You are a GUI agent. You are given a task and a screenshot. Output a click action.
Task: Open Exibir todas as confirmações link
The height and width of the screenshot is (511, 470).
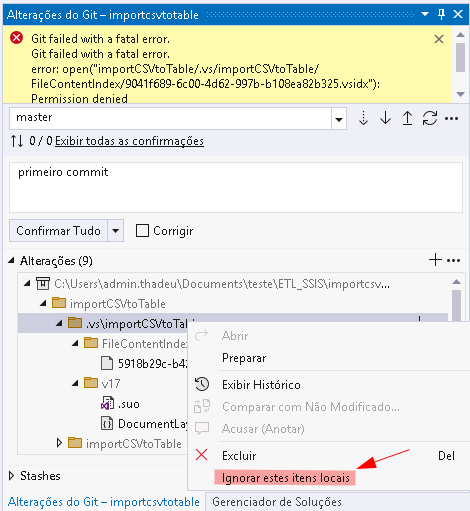click(129, 141)
